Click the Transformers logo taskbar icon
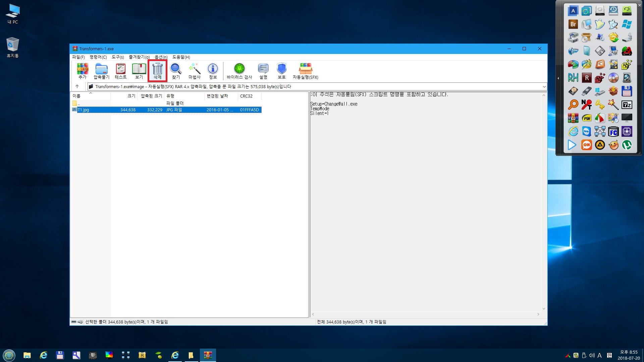The image size is (644, 362). click(x=93, y=355)
